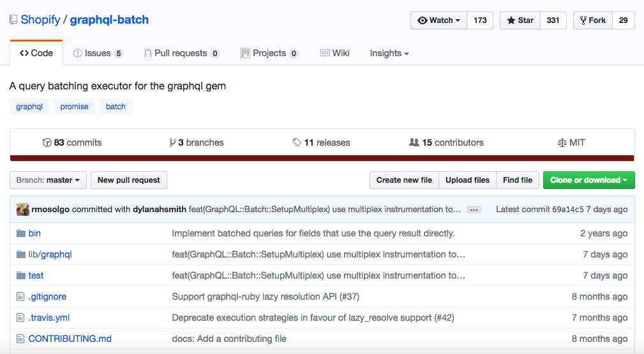Open the Clone or download dropdown
The image size is (644, 354).
click(x=588, y=180)
